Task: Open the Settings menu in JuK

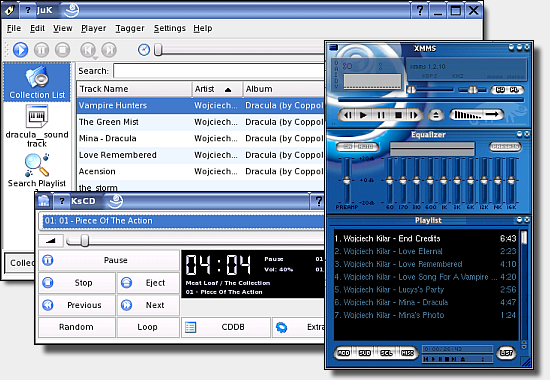Action: (x=170, y=28)
